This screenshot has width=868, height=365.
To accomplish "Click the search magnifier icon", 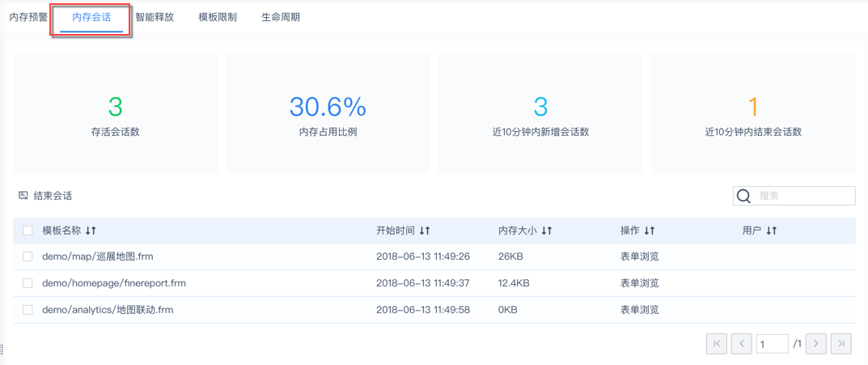I will point(743,196).
